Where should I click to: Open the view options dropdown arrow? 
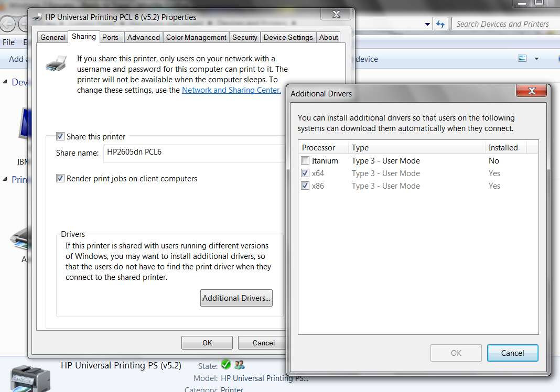pos(536,59)
